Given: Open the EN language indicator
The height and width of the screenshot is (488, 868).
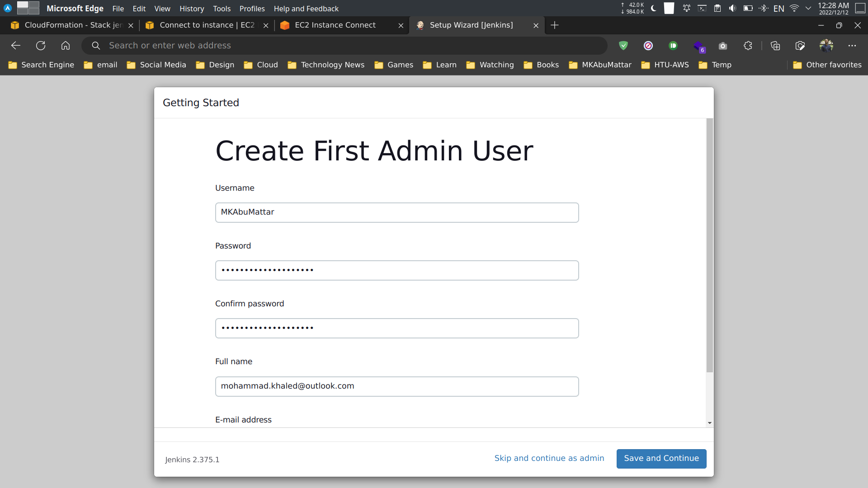Looking at the screenshot, I should pyautogui.click(x=779, y=8).
